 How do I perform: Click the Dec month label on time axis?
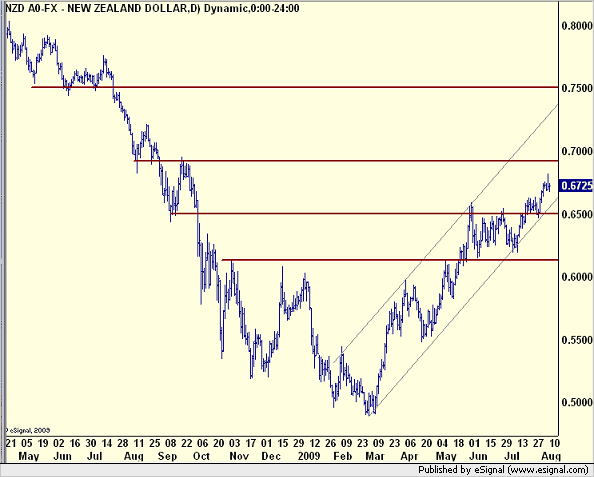271,456
